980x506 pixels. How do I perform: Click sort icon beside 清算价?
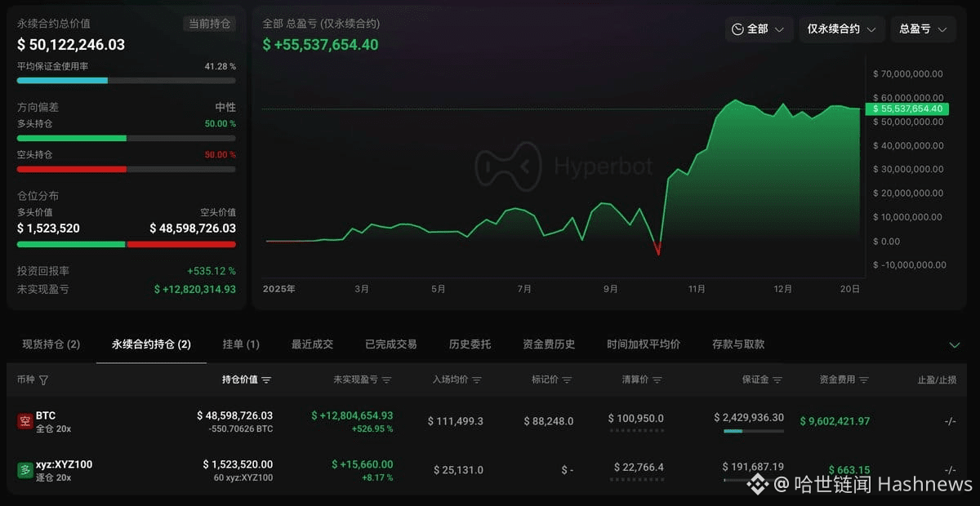[657, 380]
